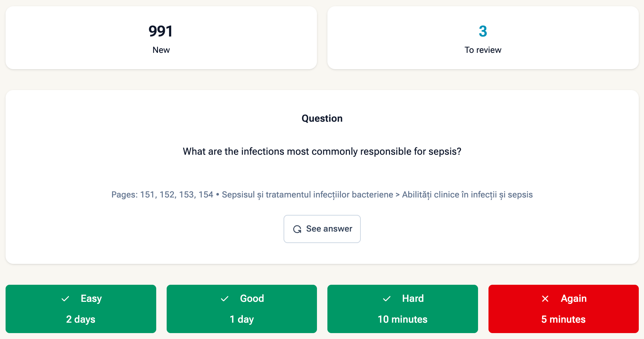Click the circular arrow icon in See answer
Viewport: 644px width, 339px height.
point(297,229)
